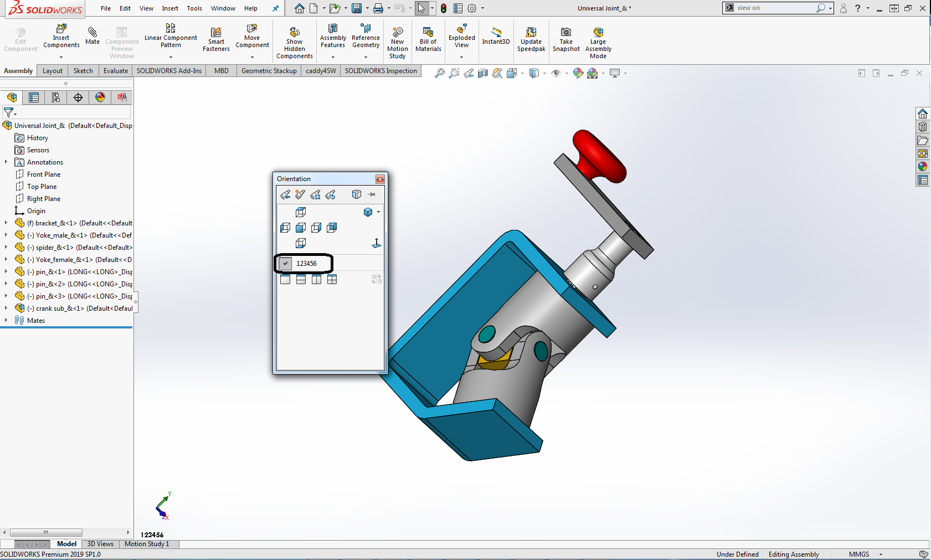This screenshot has height=560, width=931.
Task: Click Section View icon in view toolbar
Action: pyautogui.click(x=483, y=73)
